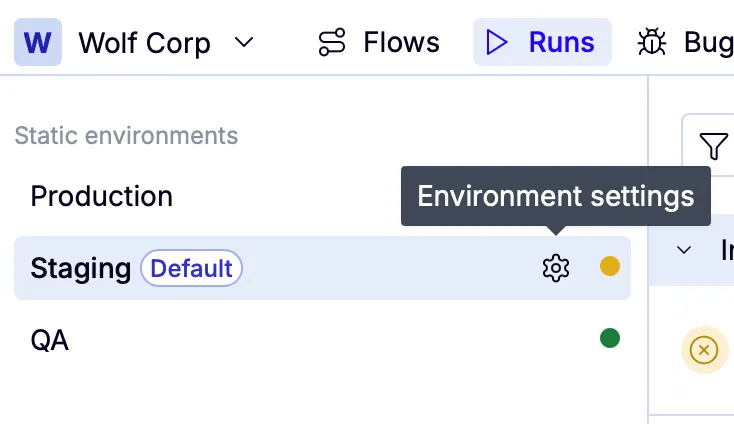Click the Bugs beetle icon
The height and width of the screenshot is (424, 734).
(652, 42)
